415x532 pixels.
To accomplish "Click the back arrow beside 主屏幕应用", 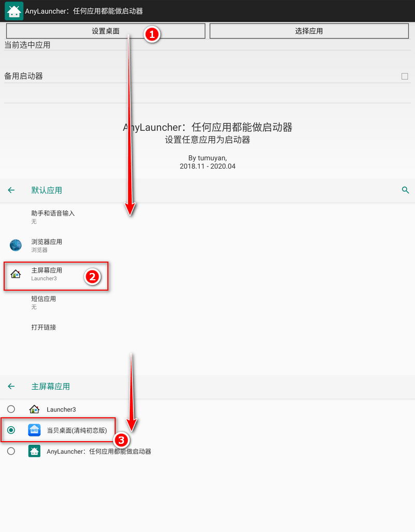I will [11, 386].
